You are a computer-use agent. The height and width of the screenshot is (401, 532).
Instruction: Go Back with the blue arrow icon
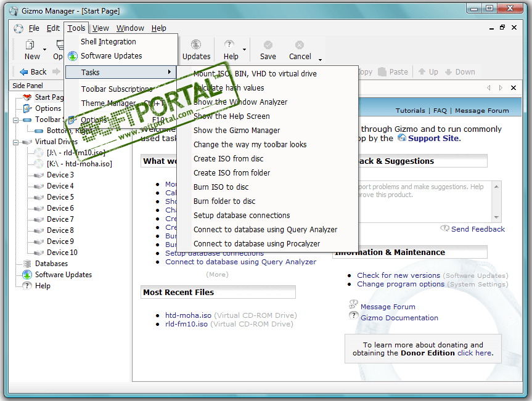[24, 72]
